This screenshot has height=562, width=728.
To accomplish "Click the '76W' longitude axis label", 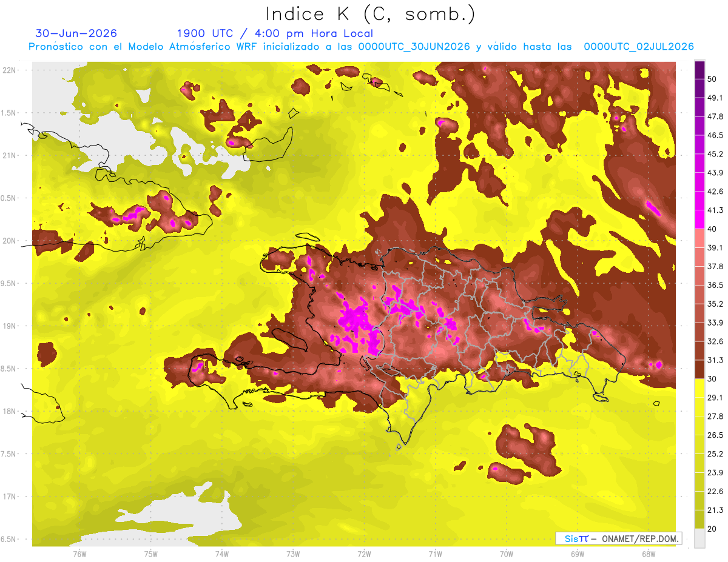I will point(79,554).
